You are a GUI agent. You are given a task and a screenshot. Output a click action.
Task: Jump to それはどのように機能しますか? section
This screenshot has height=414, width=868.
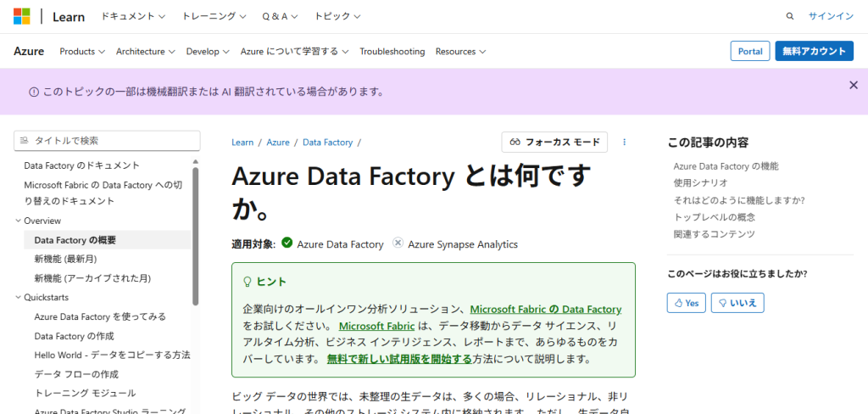pyautogui.click(x=739, y=199)
